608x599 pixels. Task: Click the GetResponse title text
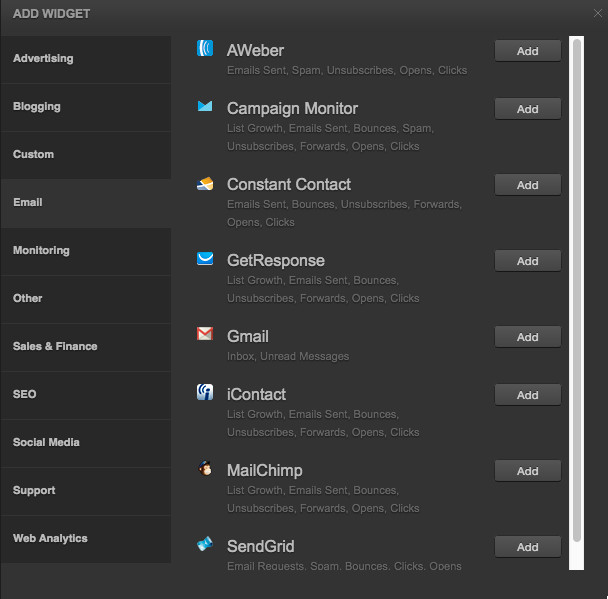coord(276,261)
